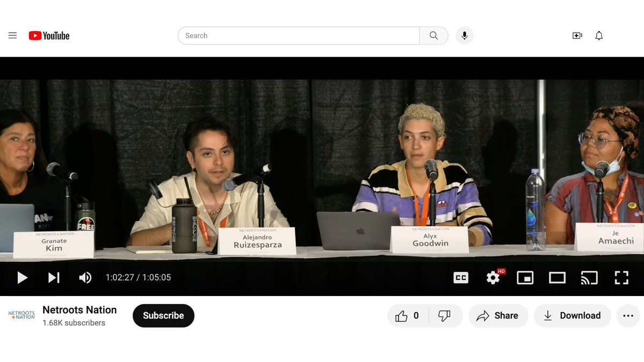Click the magnifying glass search button
The width and height of the screenshot is (644, 362).
point(434,35)
